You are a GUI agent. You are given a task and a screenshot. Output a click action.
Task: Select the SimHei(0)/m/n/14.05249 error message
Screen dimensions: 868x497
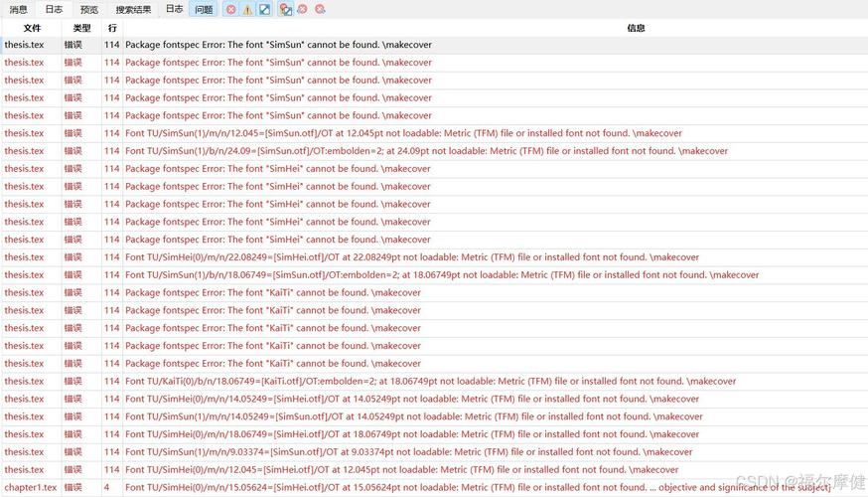[412, 400]
